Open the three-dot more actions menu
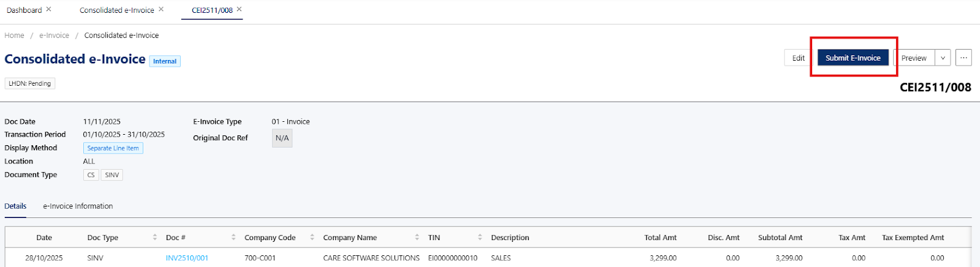980x267 pixels. pos(963,58)
